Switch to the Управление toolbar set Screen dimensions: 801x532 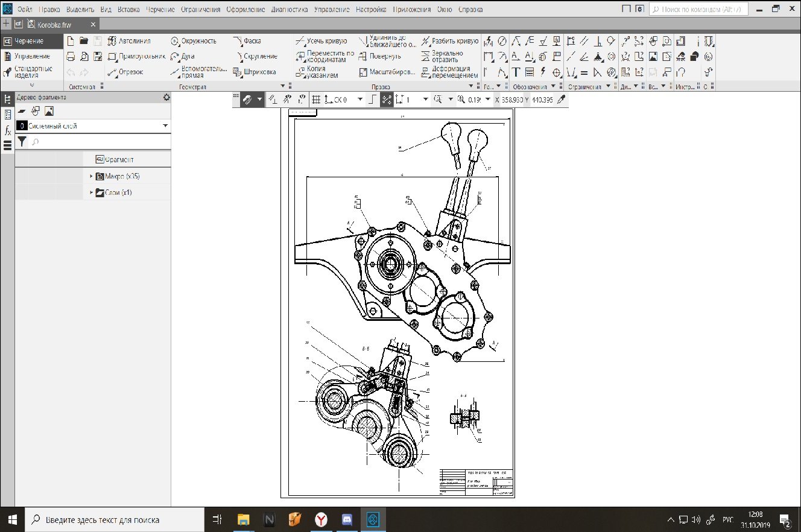(x=31, y=57)
